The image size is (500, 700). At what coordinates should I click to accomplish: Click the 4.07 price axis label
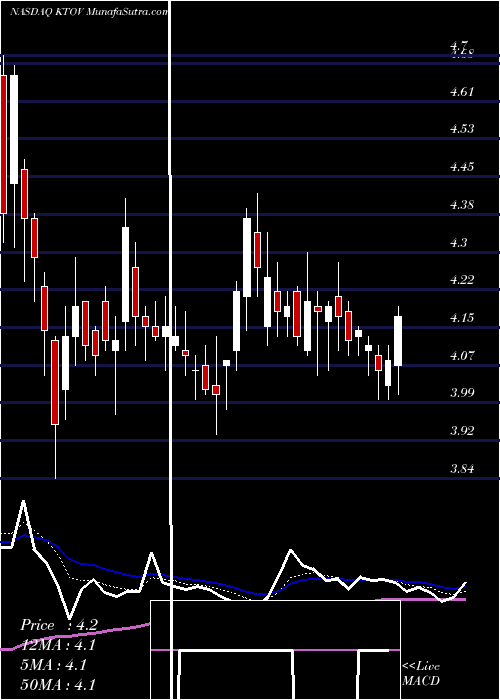(x=462, y=356)
